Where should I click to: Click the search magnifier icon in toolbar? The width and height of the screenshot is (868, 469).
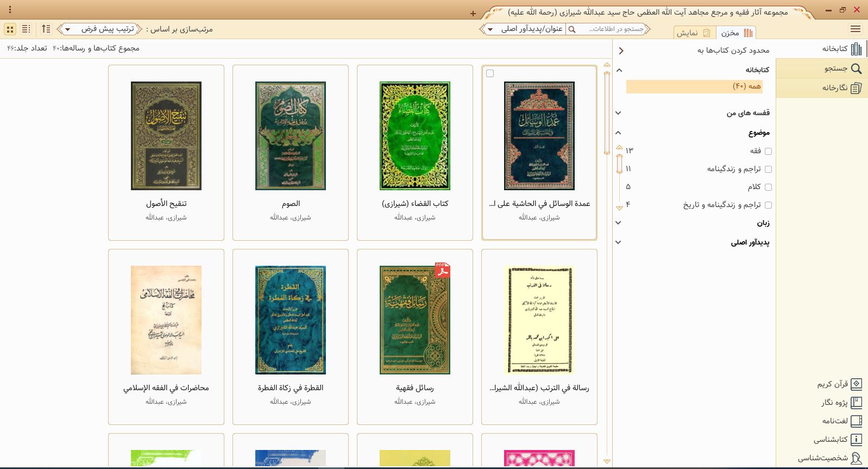[x=571, y=29]
